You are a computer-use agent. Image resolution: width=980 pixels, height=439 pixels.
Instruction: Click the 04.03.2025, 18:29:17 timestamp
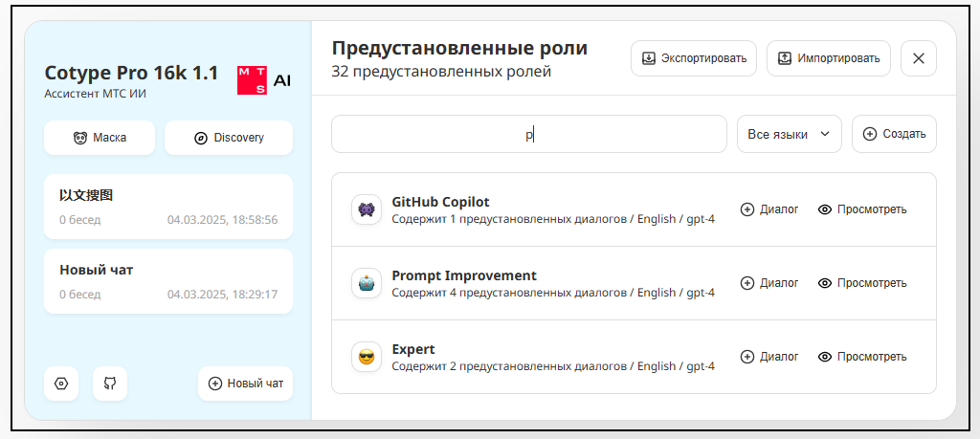point(222,295)
